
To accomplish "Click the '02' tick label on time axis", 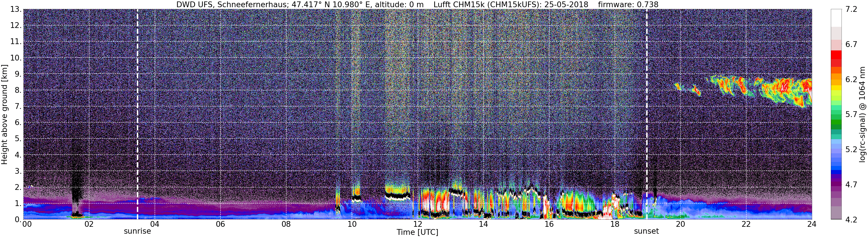I will point(89,224).
